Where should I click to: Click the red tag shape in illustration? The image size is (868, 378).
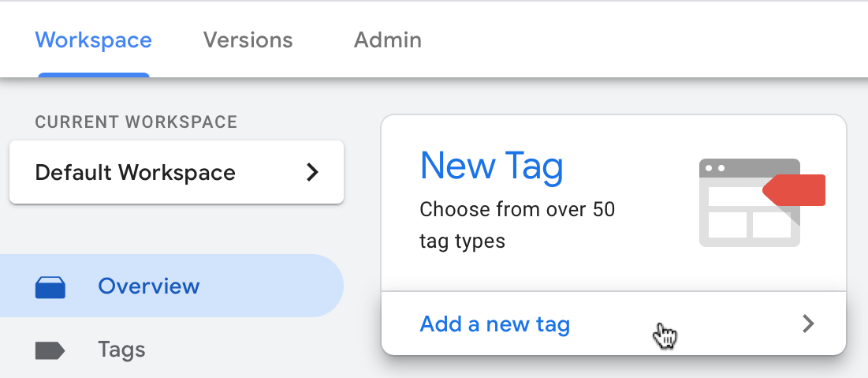(x=794, y=190)
